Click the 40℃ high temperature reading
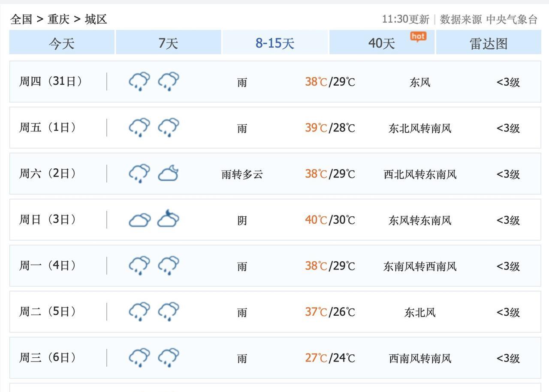The height and width of the screenshot is (392, 549). (x=316, y=220)
